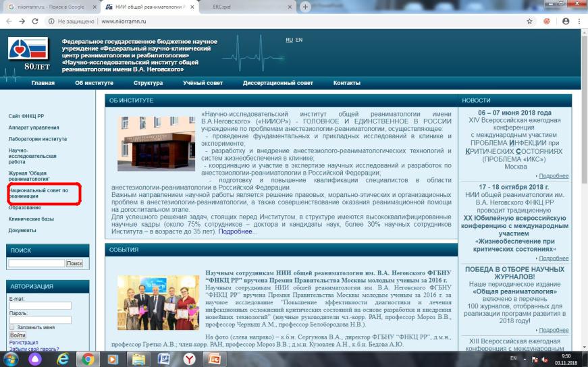
Task: Click the institute logo with the Russian flag
Action: click(x=28, y=49)
